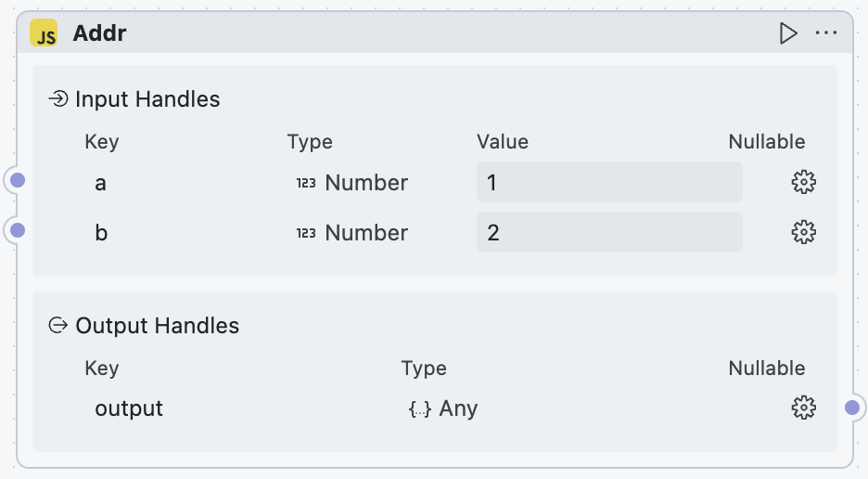
Task: Select the output key name
Action: pos(129,408)
